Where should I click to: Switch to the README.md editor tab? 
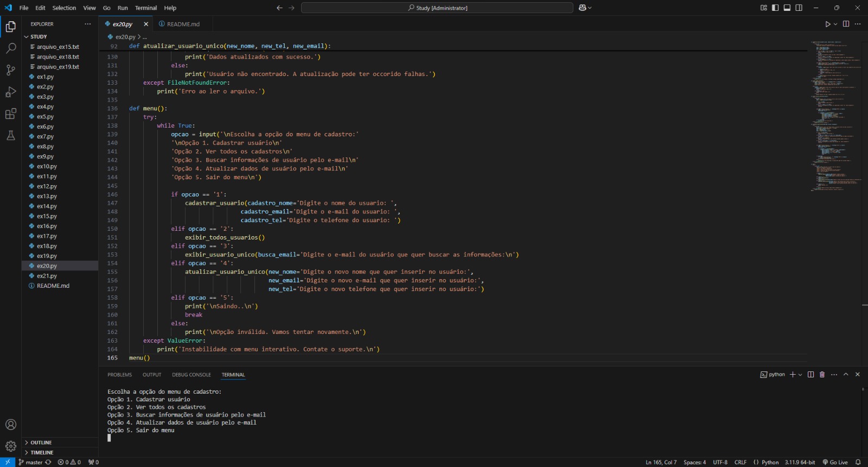(183, 24)
